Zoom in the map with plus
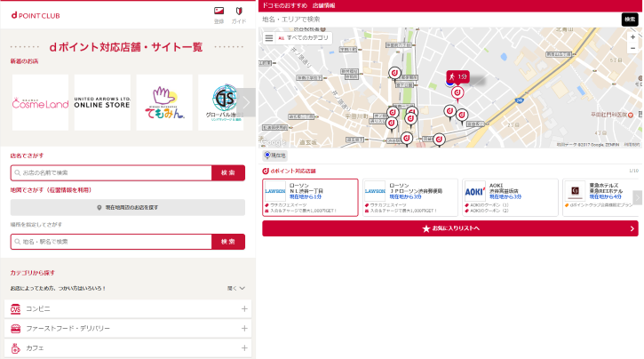This screenshot has height=359, width=644. [x=632, y=37]
